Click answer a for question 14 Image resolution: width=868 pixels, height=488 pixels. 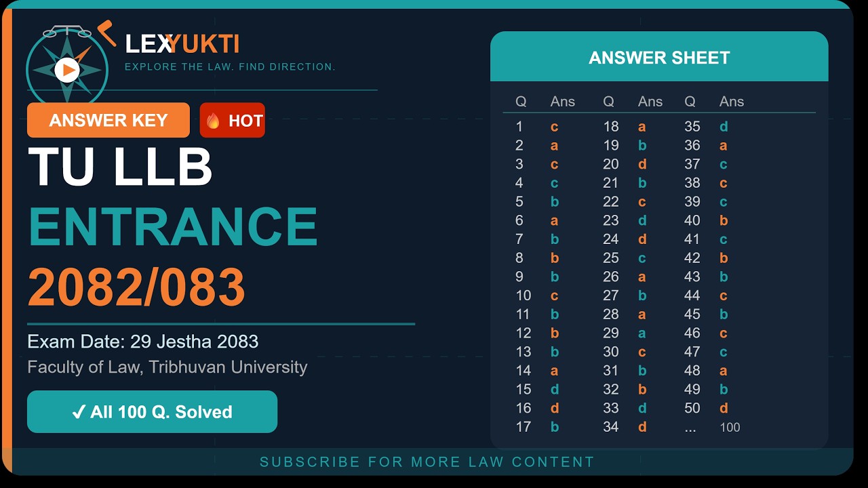pos(554,371)
